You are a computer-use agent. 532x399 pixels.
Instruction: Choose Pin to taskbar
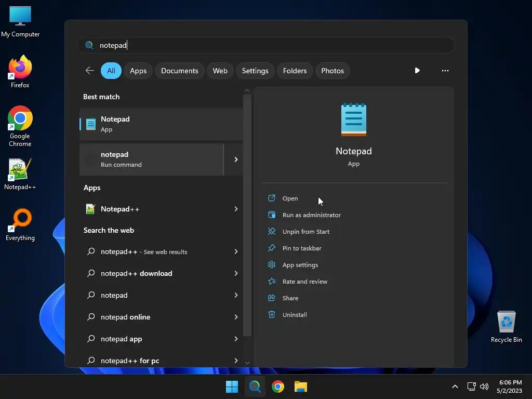(x=302, y=248)
